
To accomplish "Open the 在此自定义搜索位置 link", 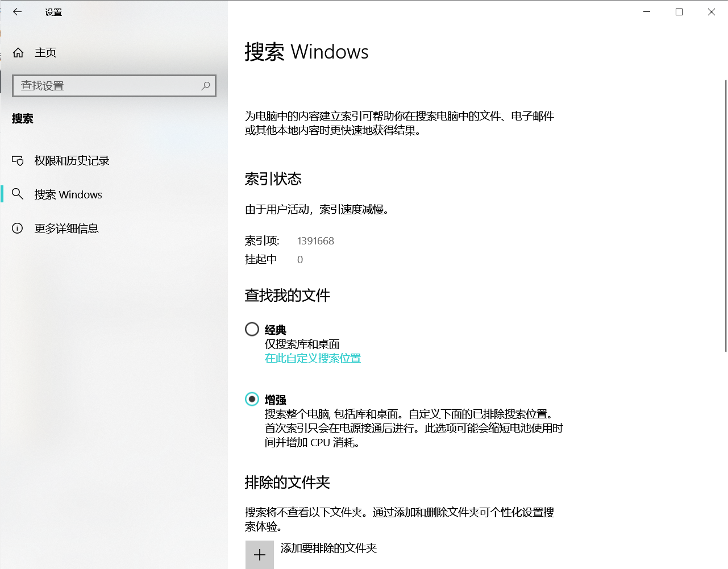I will 313,359.
